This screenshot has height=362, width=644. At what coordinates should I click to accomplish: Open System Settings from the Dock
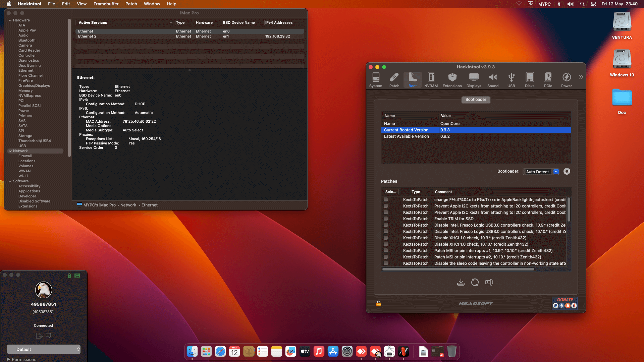[347, 351]
